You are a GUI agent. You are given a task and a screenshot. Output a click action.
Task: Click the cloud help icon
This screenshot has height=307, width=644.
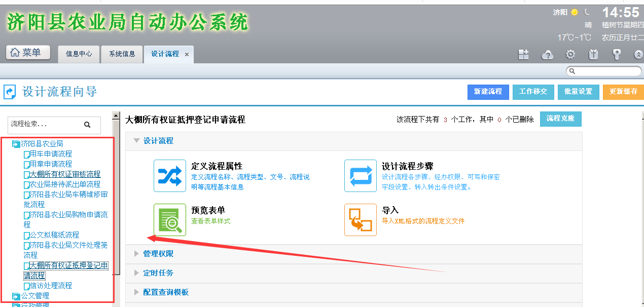pyautogui.click(x=547, y=54)
